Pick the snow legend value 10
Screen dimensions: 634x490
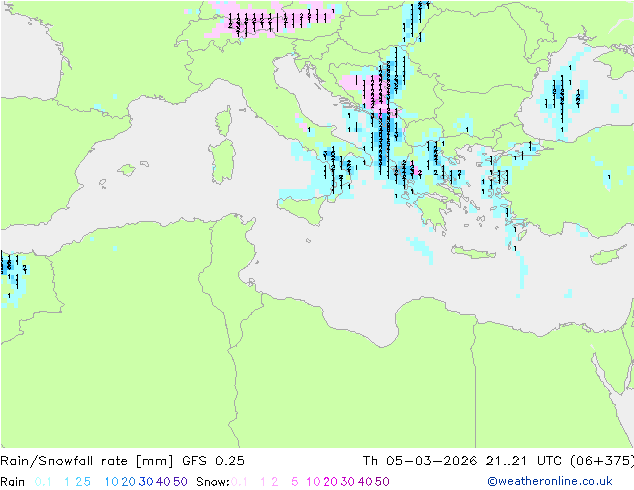point(313,482)
